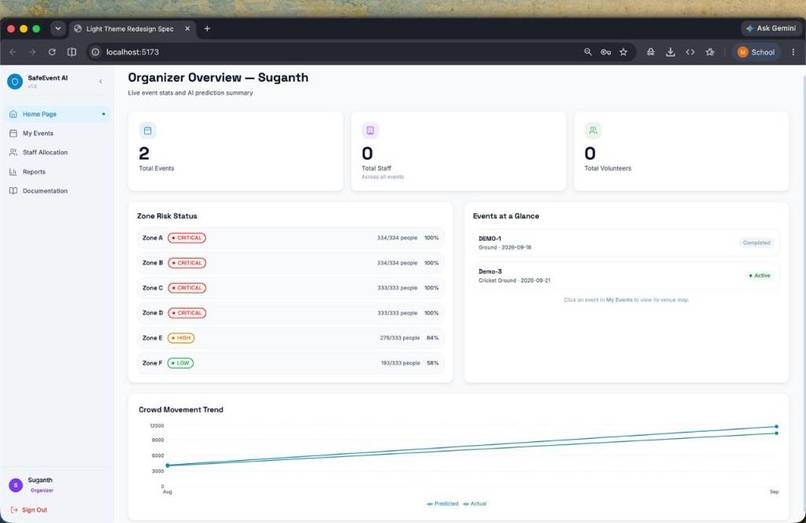Reload the page
Image resolution: width=806 pixels, height=523 pixels.
point(52,52)
